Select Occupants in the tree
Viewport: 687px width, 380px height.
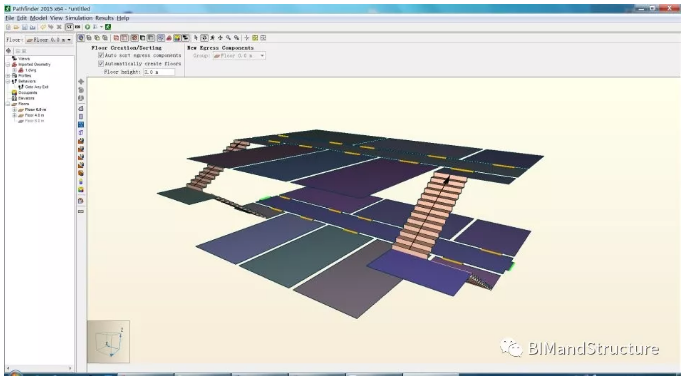28,92
